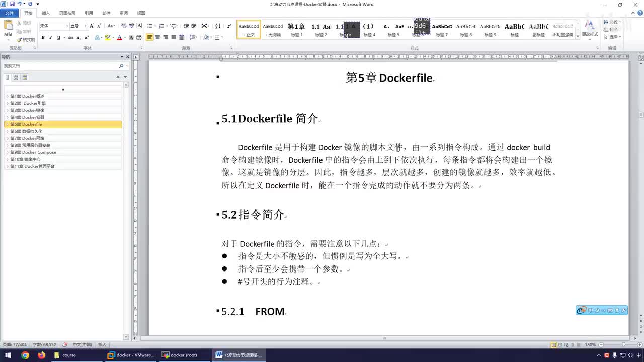Screen dimensions: 644x362
Task: Toggle right text alignment
Action: coord(166,38)
